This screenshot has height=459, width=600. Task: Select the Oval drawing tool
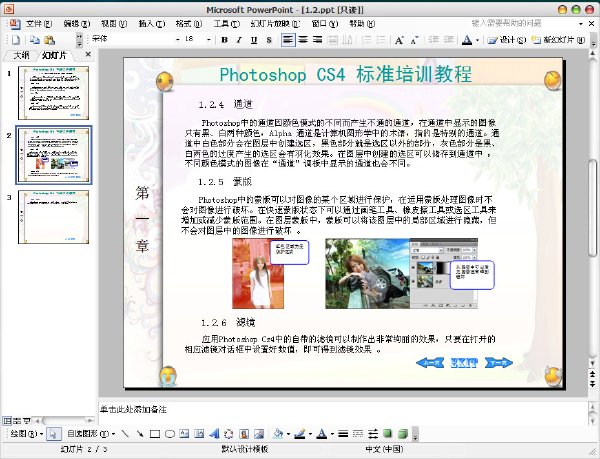[170, 434]
